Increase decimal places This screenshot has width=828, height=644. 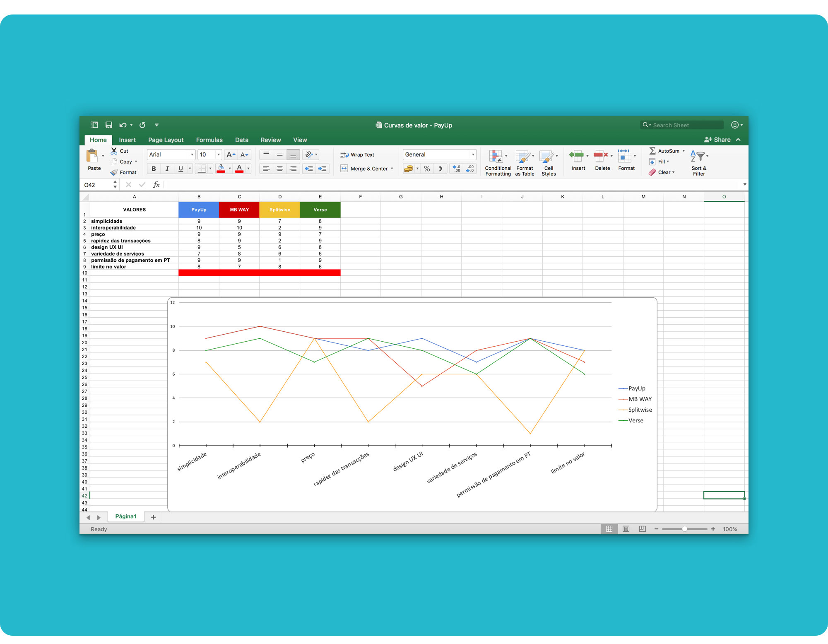pos(457,169)
